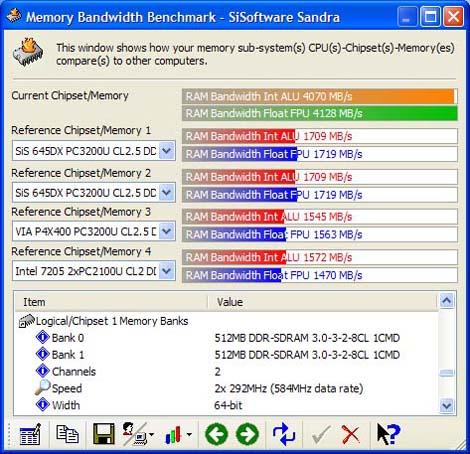
Task: Open the bar chart options icon
Action: (178, 434)
